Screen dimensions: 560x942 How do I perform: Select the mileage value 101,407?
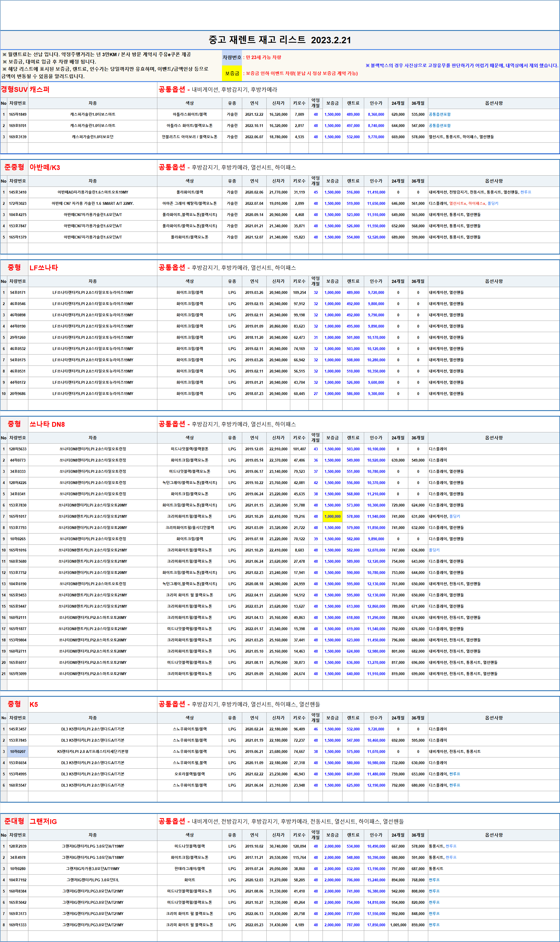[x=299, y=449]
